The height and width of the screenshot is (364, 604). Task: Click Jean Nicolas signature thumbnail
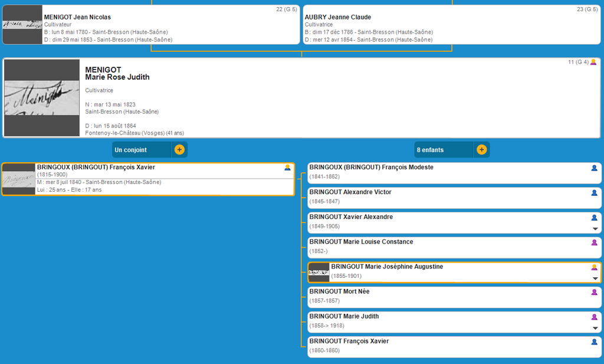22,25
